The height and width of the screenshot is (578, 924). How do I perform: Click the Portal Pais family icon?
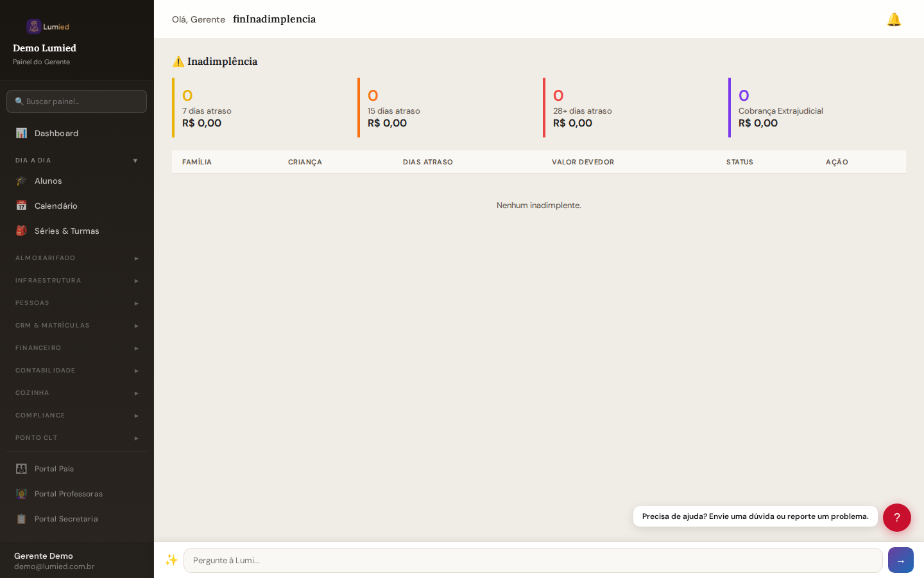pyautogui.click(x=21, y=469)
